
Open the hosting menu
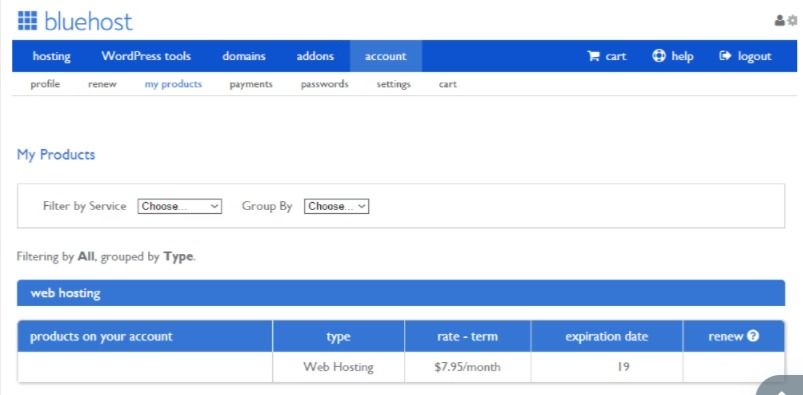point(52,56)
